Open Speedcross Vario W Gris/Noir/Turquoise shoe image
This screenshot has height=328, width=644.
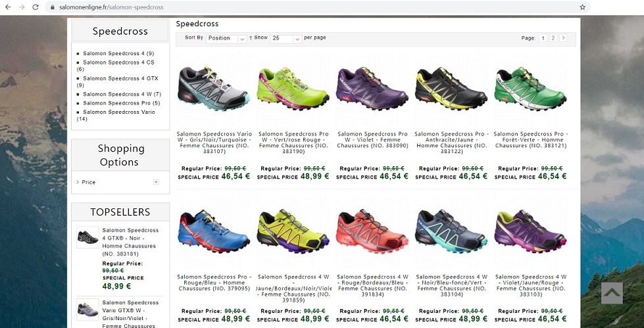coord(214,89)
